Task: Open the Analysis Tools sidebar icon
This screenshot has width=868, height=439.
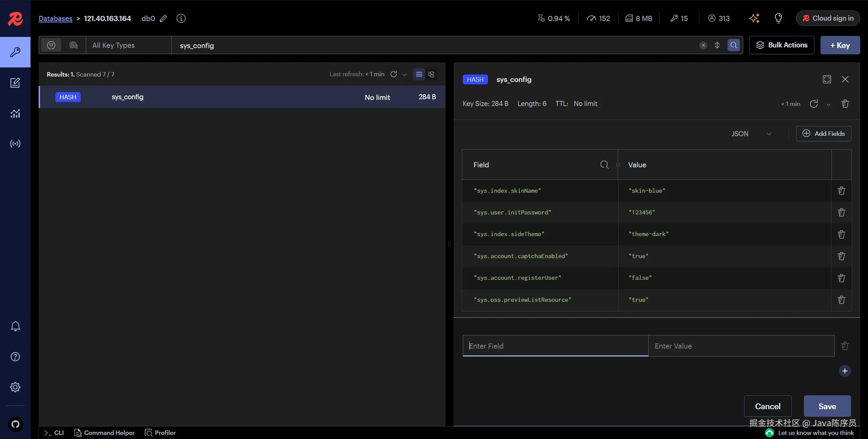Action: coord(15,113)
